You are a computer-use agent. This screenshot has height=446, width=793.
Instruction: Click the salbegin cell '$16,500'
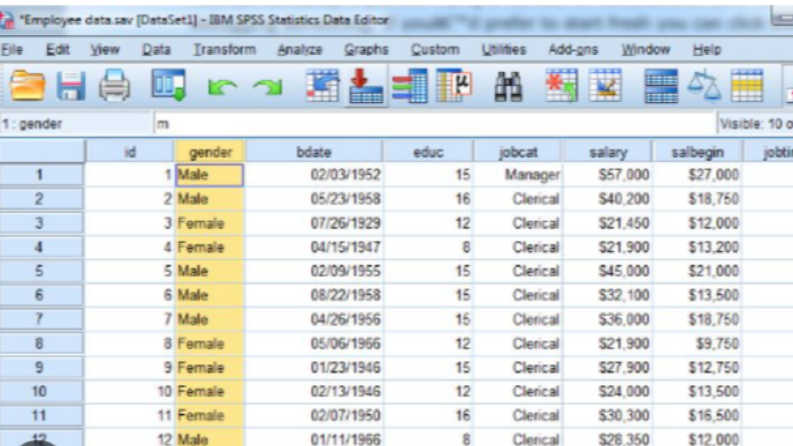tap(697, 416)
